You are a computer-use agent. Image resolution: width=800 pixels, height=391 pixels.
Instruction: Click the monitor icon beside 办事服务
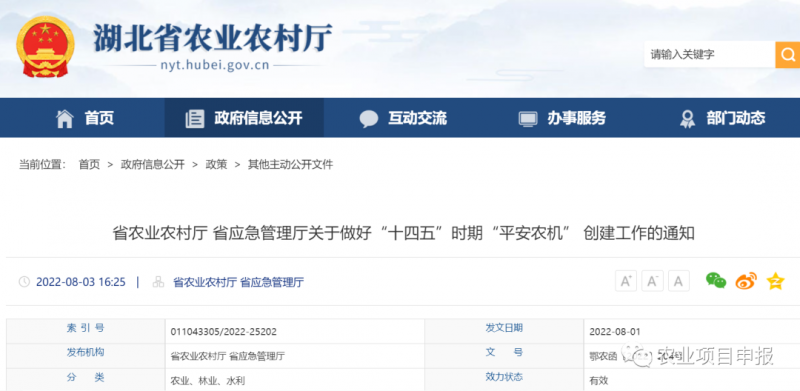528,119
